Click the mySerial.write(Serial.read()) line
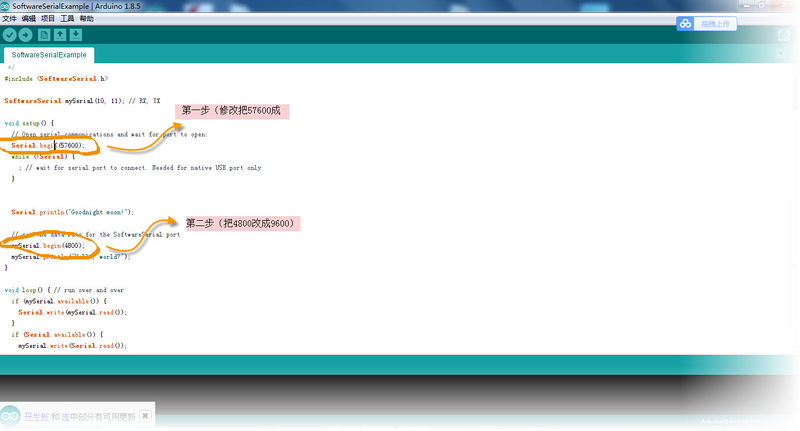 72,346
